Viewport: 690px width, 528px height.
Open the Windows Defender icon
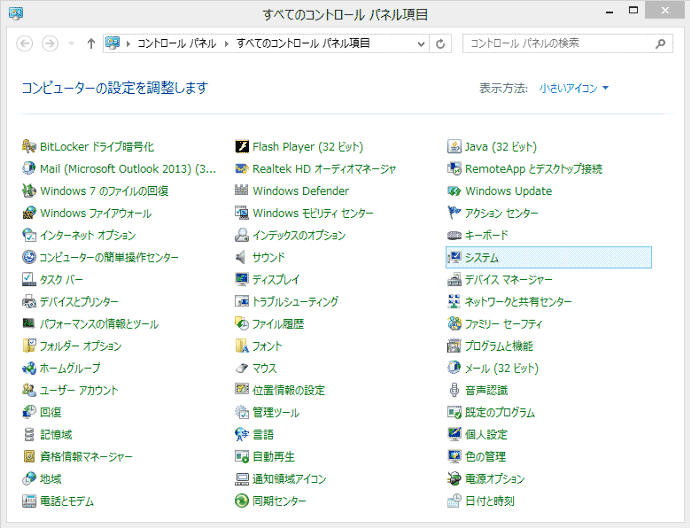point(242,191)
